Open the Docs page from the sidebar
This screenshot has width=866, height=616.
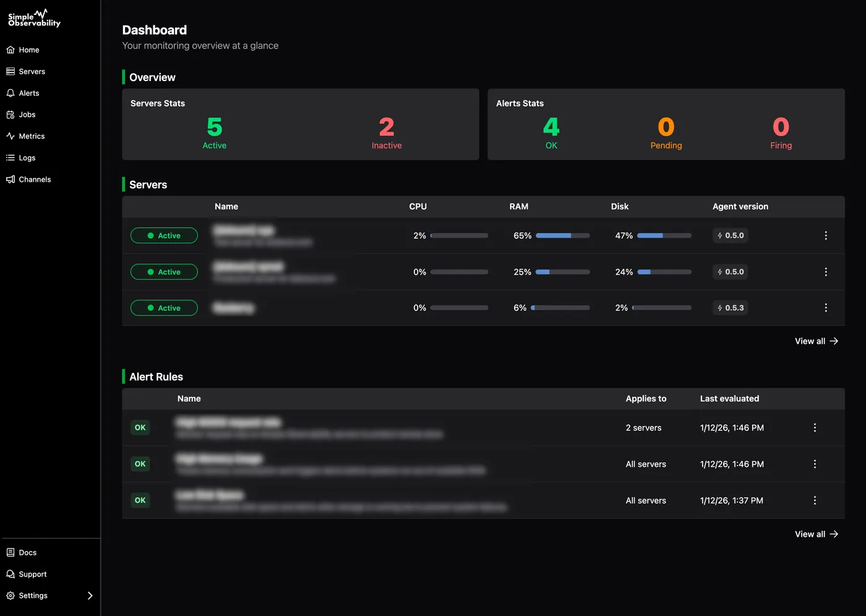[27, 552]
